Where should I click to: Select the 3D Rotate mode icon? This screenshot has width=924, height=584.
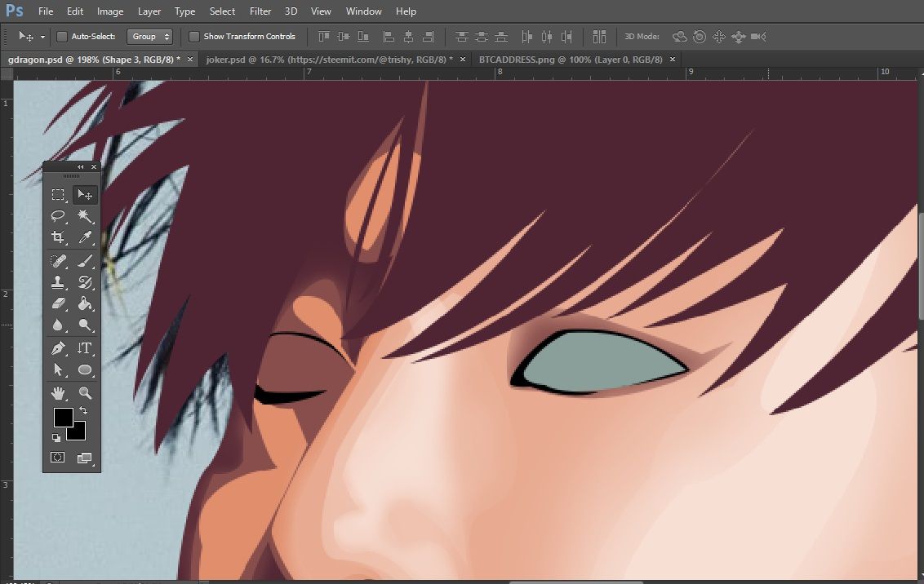click(679, 37)
